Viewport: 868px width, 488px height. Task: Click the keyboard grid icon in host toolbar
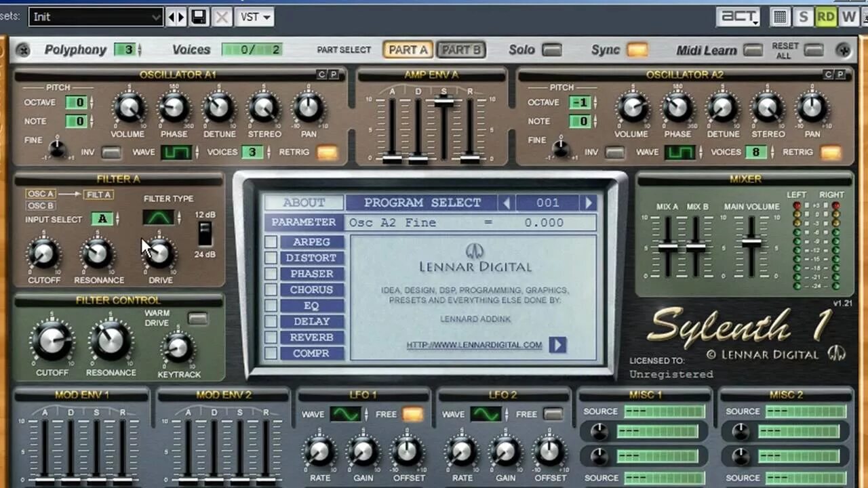coord(781,17)
